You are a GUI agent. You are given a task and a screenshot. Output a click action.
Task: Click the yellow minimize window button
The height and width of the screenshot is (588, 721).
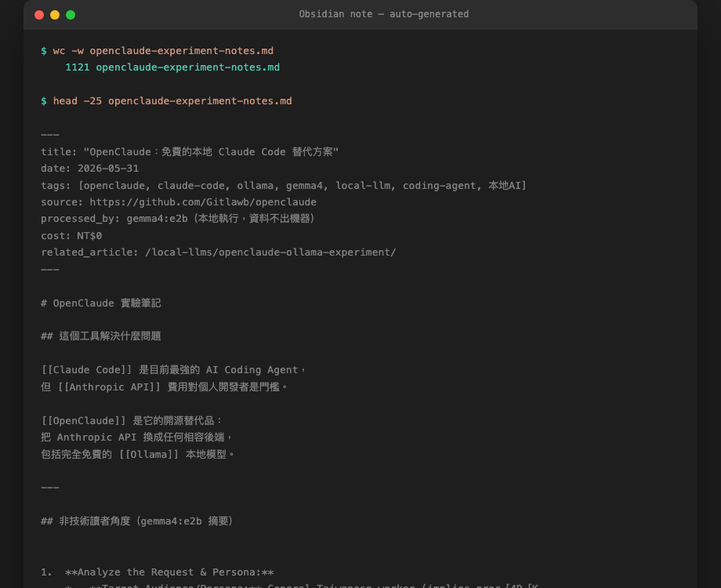[55, 15]
